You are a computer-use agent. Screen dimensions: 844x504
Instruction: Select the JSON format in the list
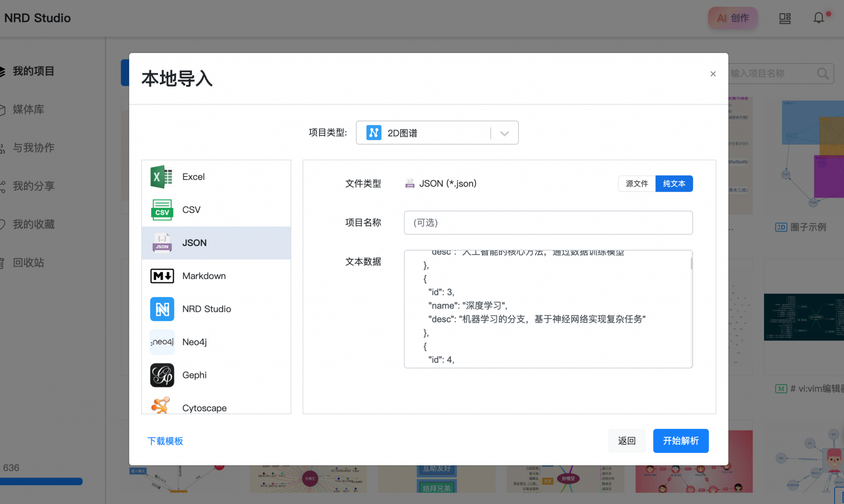(194, 243)
